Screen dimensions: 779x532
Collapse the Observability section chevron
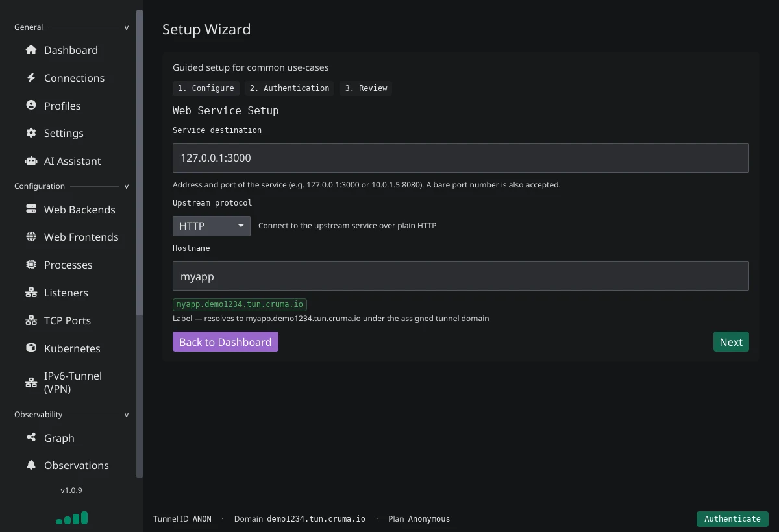[x=127, y=415]
